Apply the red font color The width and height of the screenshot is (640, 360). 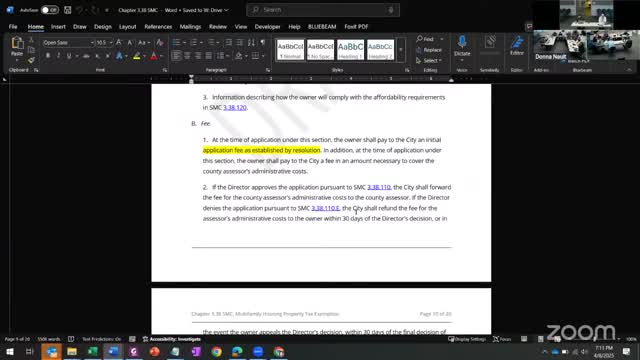pos(154,56)
